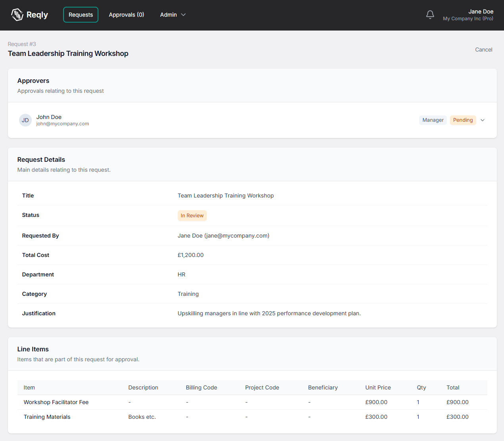
Task: Click the Reqly logo icon
Action: point(17,15)
